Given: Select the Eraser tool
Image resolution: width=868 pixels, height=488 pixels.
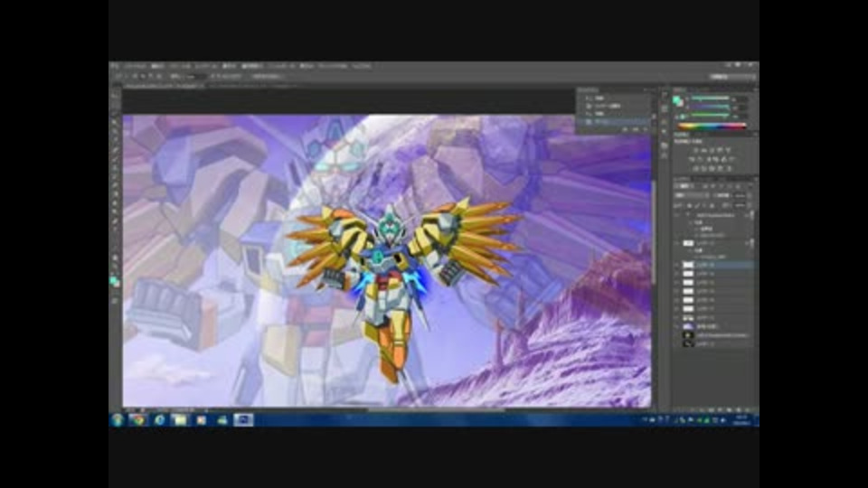Looking at the screenshot, I should point(115,185).
